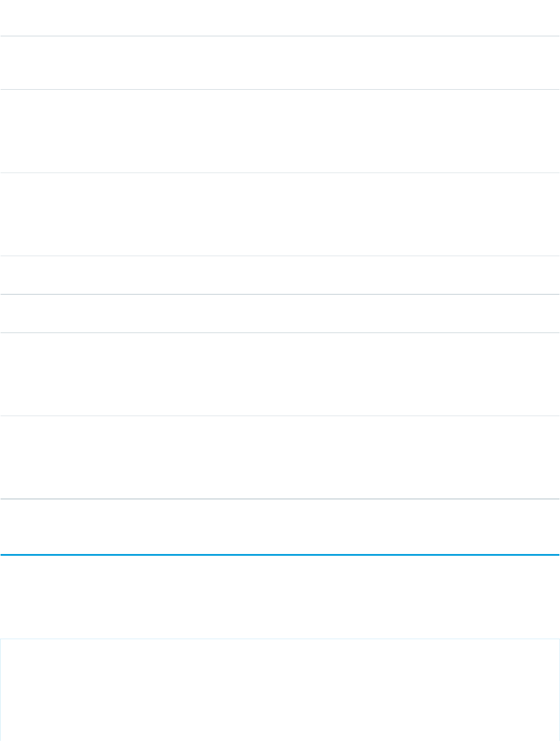Select the third tall blank table row
Screen dimensions: 560x741
(x=280, y=131)
